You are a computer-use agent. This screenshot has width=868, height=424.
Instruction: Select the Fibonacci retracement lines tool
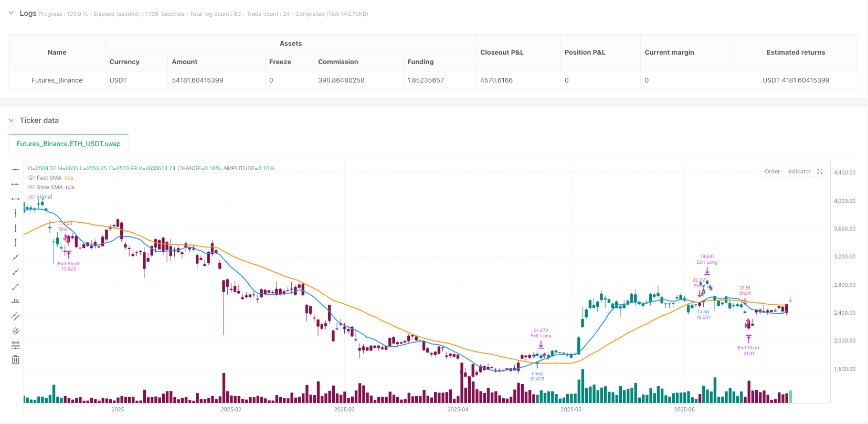point(16,345)
